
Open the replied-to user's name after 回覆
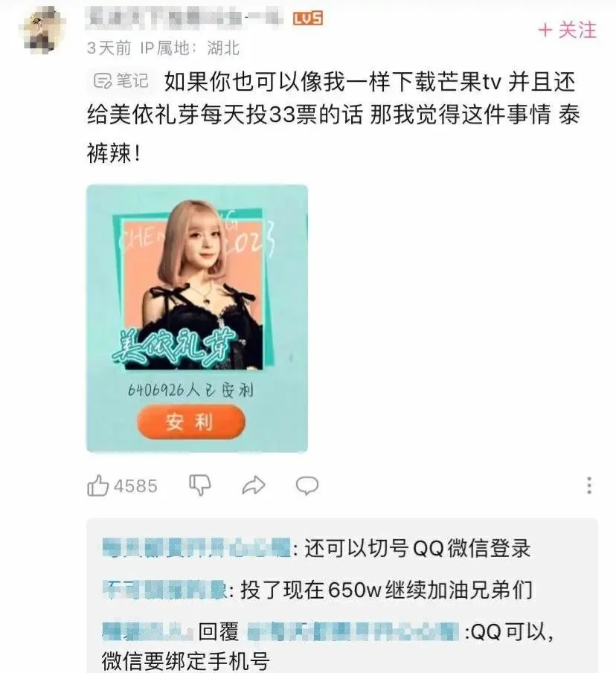353,632
